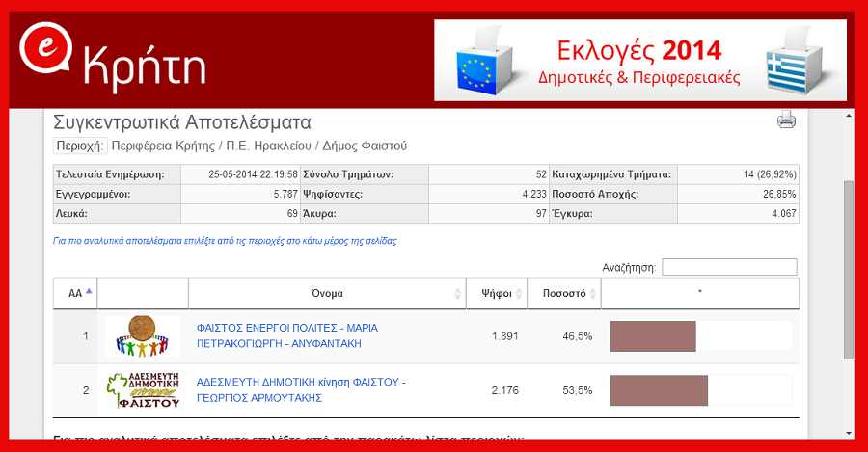The image size is (868, 452).
Task: Click the scrollbar down arrow
Action: tap(849, 430)
